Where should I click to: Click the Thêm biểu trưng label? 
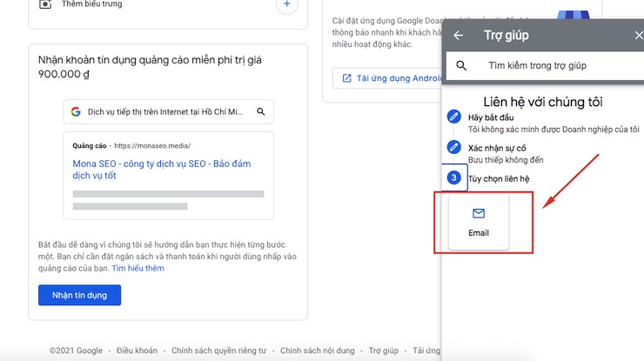coord(92,4)
